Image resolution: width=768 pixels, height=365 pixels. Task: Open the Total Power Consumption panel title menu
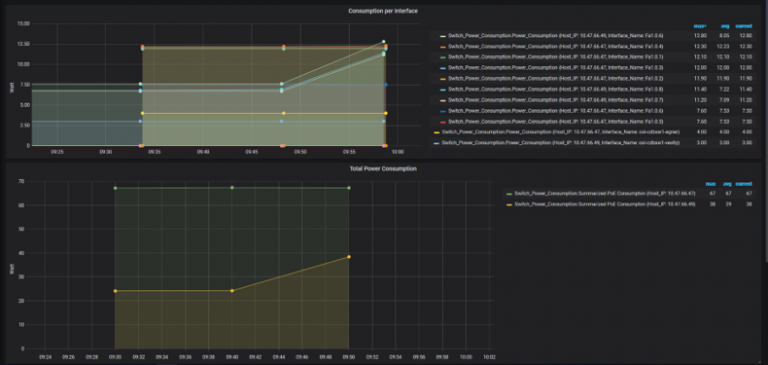383,169
